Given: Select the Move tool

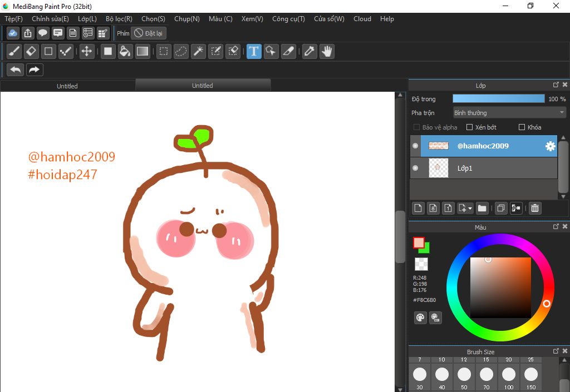Looking at the screenshot, I should coord(86,52).
